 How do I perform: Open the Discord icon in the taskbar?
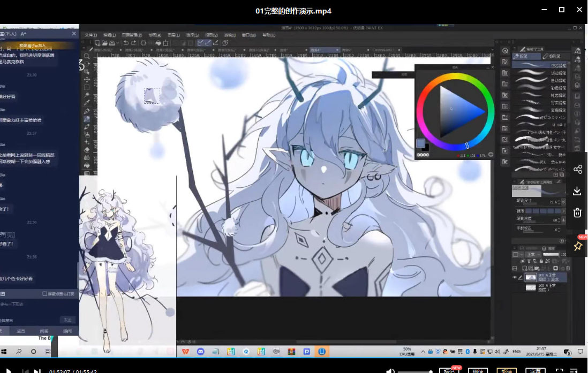pyautogui.click(x=201, y=352)
